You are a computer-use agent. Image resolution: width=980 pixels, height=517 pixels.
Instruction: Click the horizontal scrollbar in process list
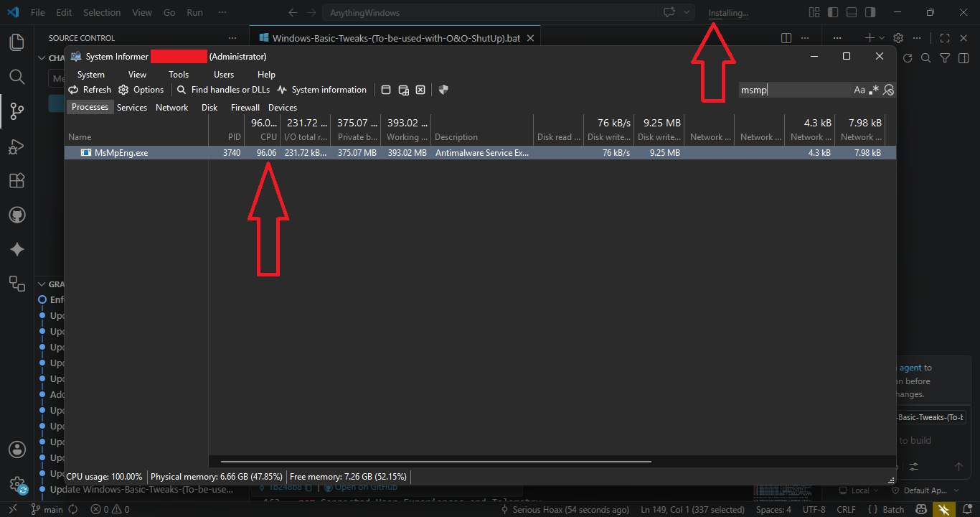(435, 462)
